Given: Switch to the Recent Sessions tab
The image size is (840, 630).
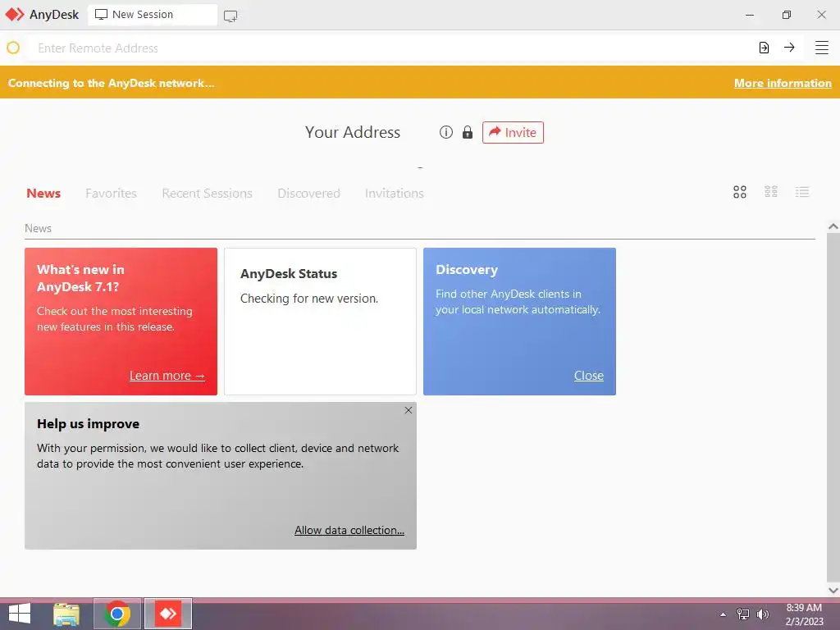Looking at the screenshot, I should pyautogui.click(x=207, y=193).
